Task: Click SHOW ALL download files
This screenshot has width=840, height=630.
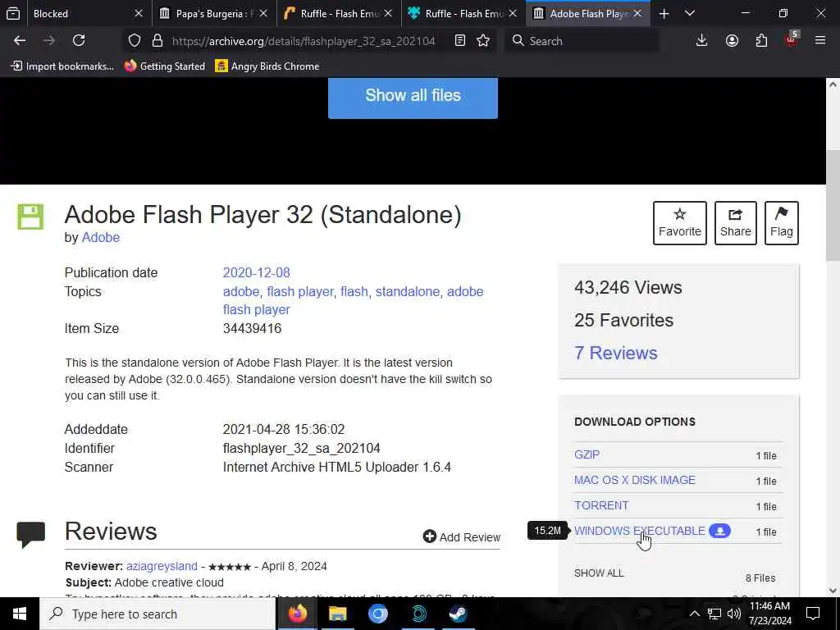Action: tap(599, 573)
